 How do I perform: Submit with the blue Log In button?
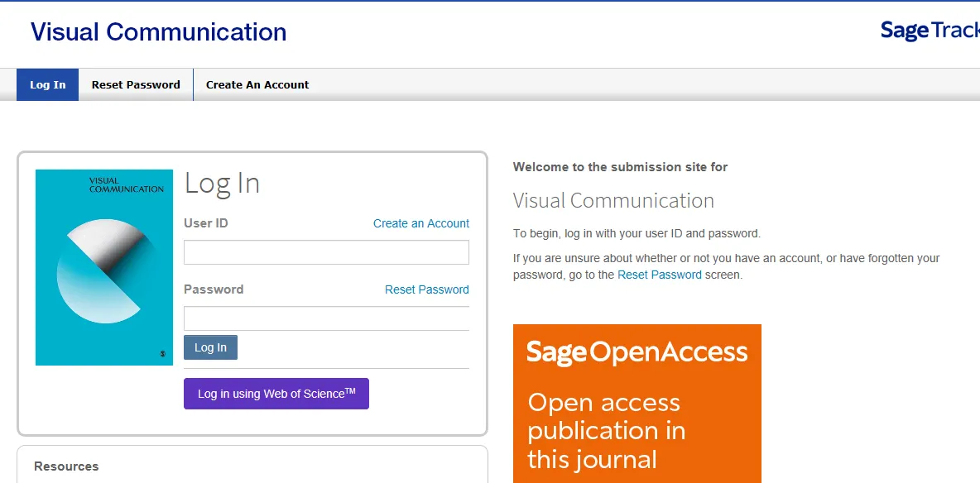click(x=210, y=347)
